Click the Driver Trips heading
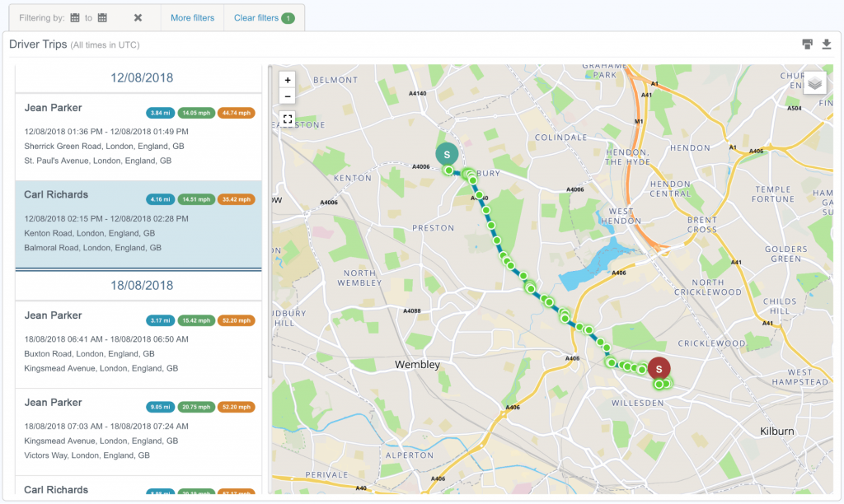The image size is (844, 504). coord(38,44)
